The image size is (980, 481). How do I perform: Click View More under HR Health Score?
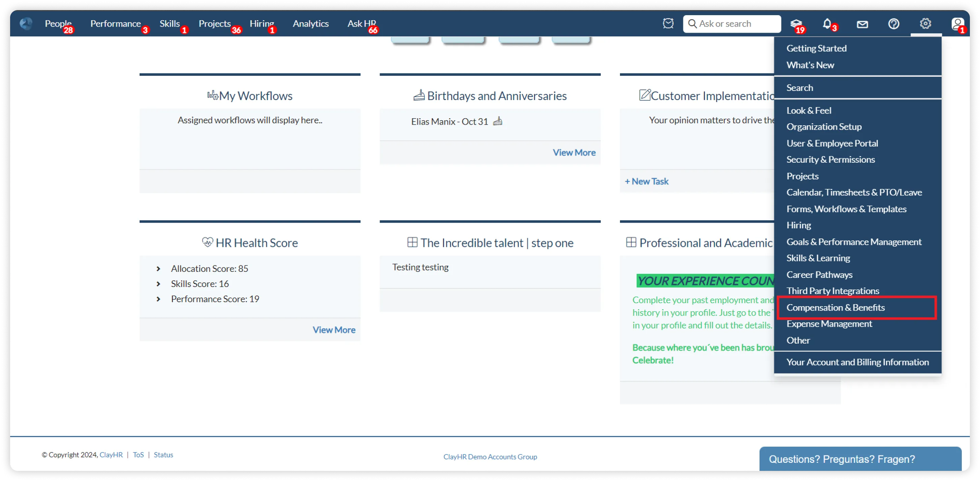pyautogui.click(x=334, y=330)
